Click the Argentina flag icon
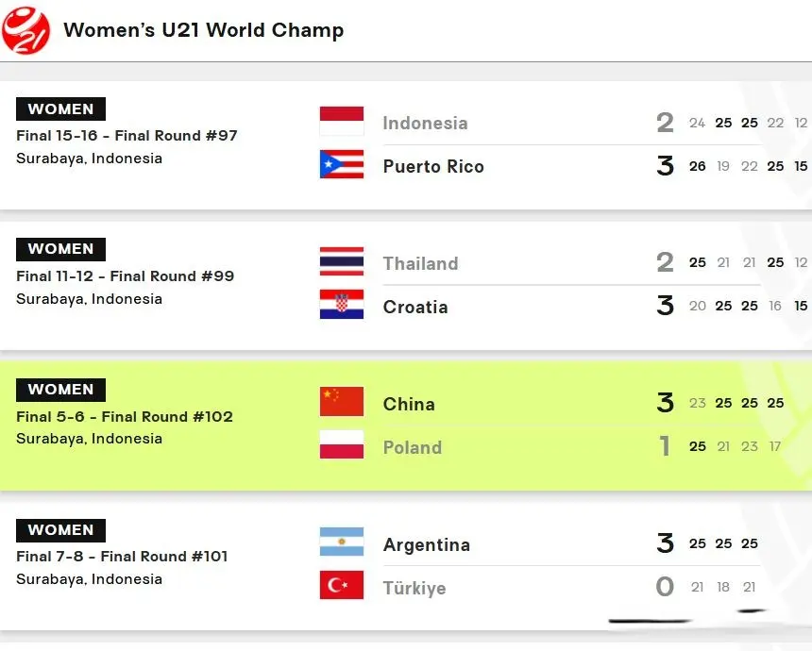Viewport: 812px width, 651px height. (341, 543)
